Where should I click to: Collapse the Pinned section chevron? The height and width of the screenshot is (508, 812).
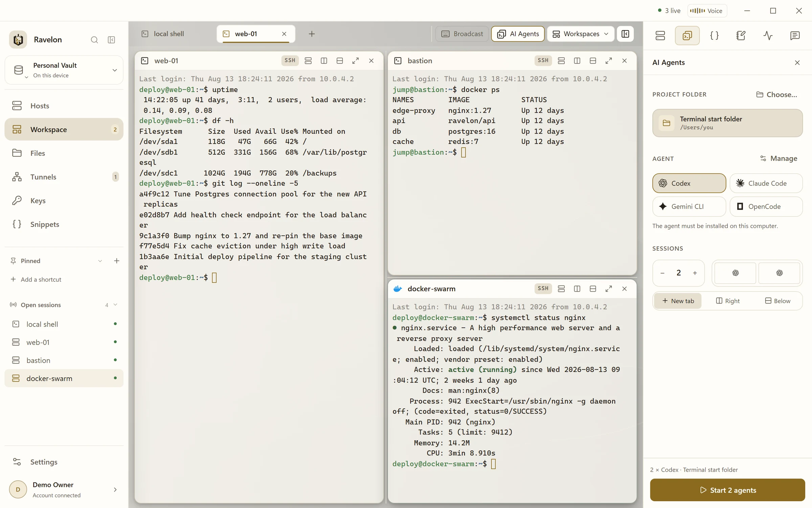pyautogui.click(x=100, y=261)
